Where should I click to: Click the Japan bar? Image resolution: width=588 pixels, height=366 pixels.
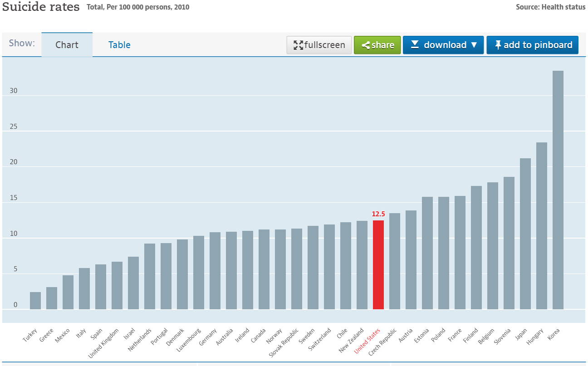[525, 234]
